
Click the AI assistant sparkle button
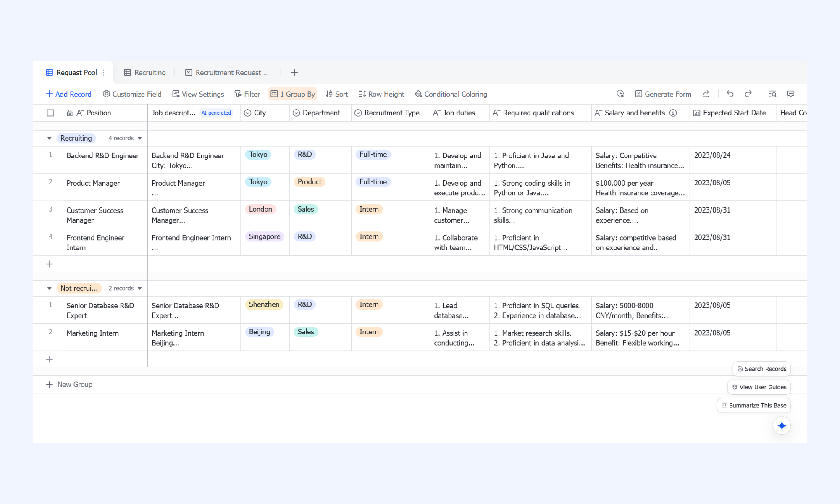(782, 426)
